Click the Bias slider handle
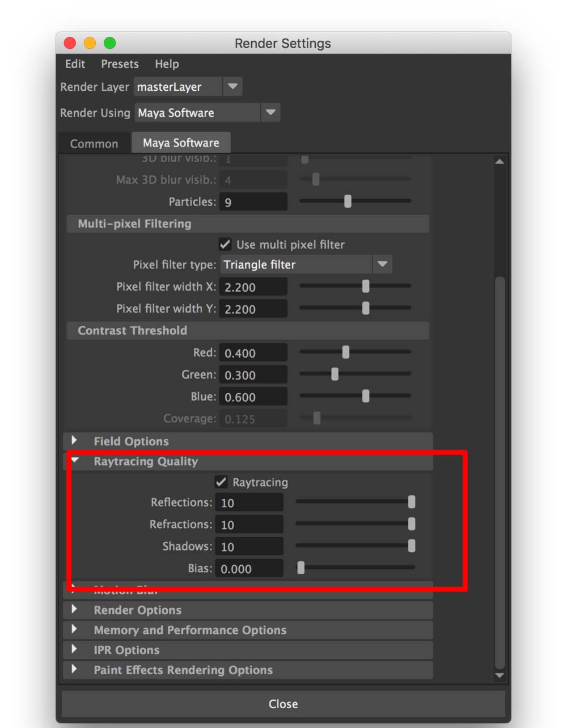 click(301, 567)
